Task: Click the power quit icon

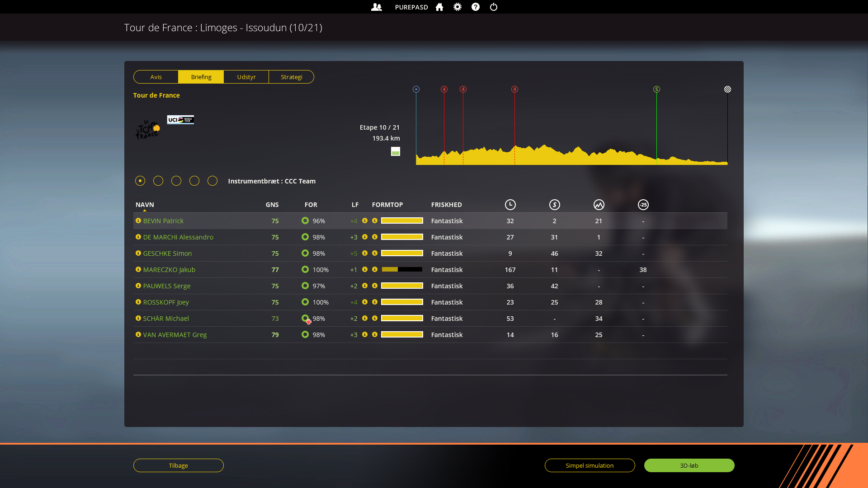Action: pyautogui.click(x=494, y=7)
